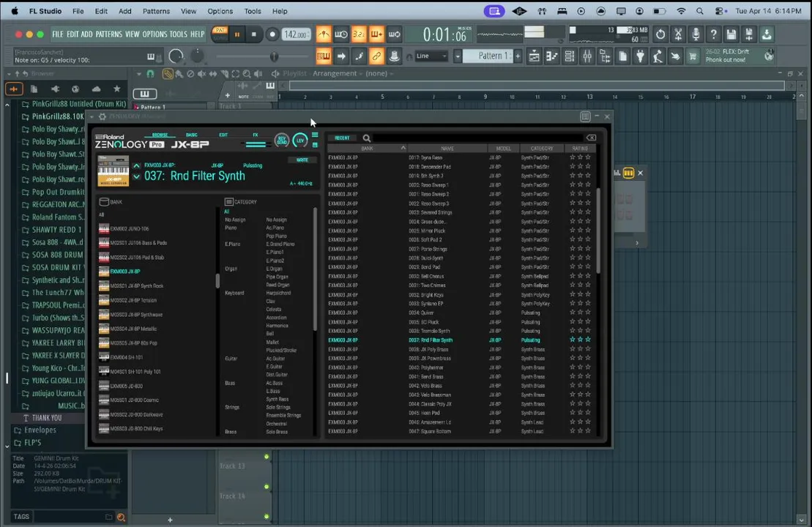The height and width of the screenshot is (527, 812).
Task: Open FL Studio PATTERNS menu
Action: pos(109,34)
